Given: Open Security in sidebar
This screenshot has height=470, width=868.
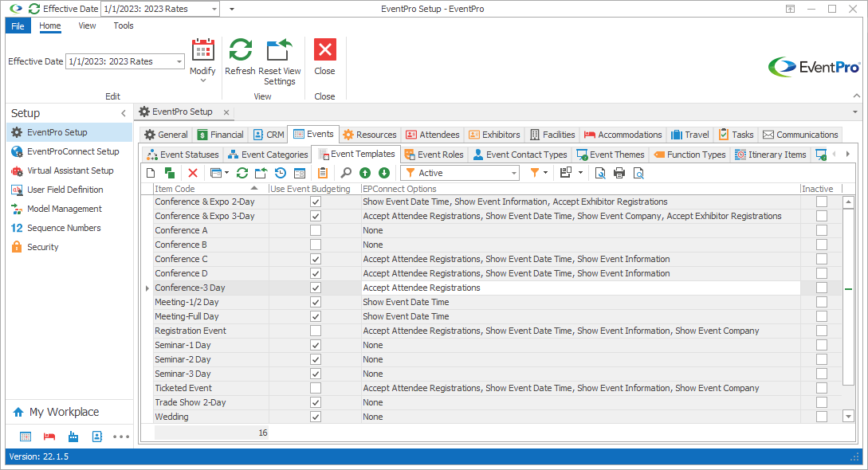Looking at the screenshot, I should click(69, 247).
